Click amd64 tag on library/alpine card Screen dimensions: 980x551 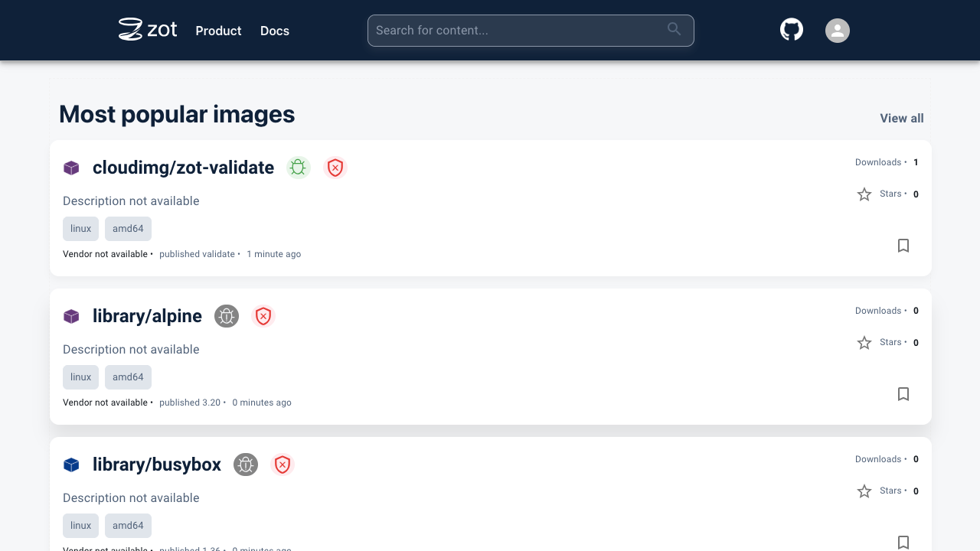pos(128,377)
